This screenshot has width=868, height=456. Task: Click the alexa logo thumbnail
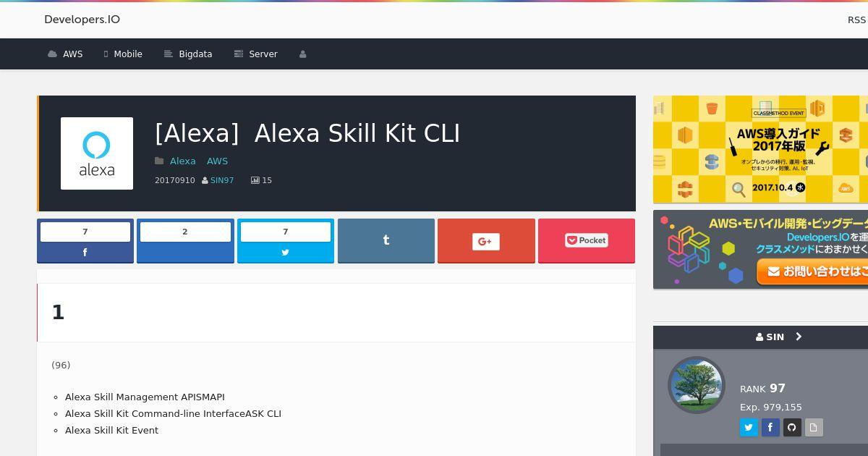pyautogui.click(x=97, y=153)
